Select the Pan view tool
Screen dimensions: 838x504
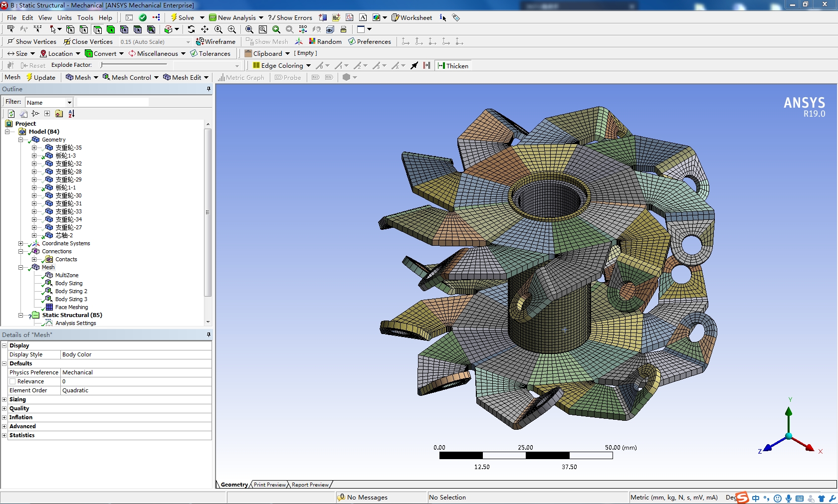(x=205, y=29)
